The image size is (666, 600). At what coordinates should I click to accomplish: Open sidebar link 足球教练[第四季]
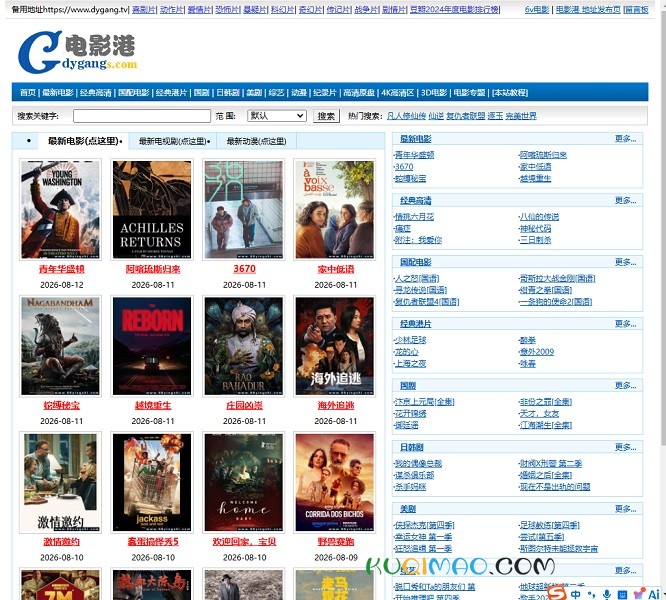(x=550, y=525)
